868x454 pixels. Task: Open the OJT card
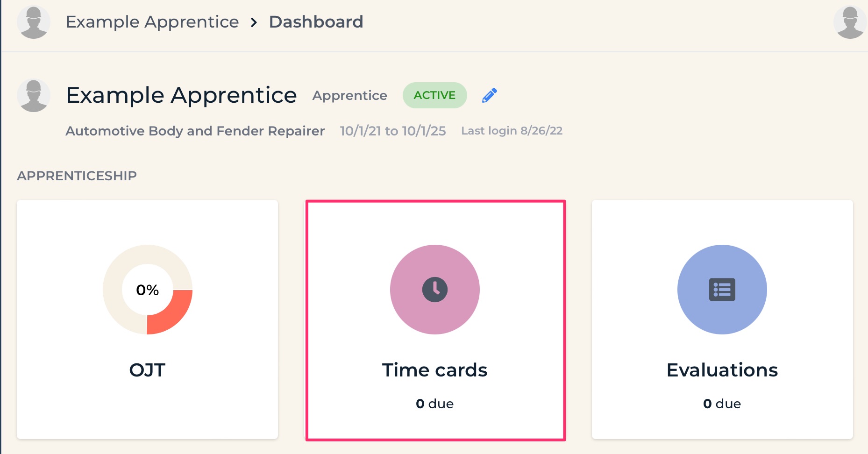(x=148, y=319)
